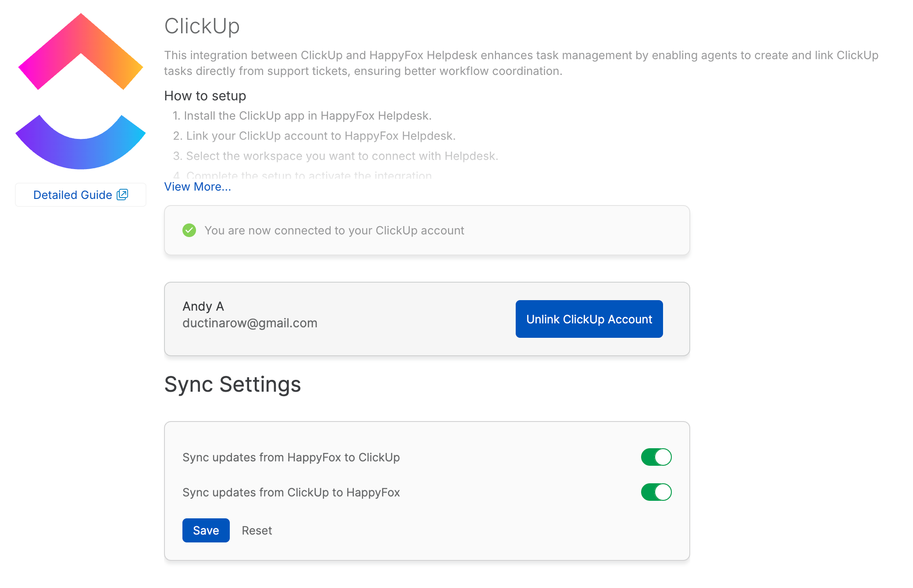Click Unlink ClickUp Account button

(589, 319)
